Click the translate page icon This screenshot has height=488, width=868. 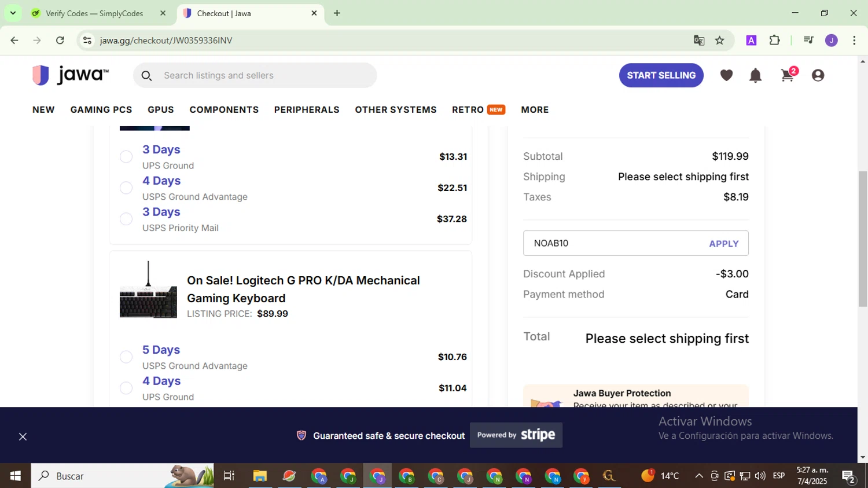pos(699,41)
